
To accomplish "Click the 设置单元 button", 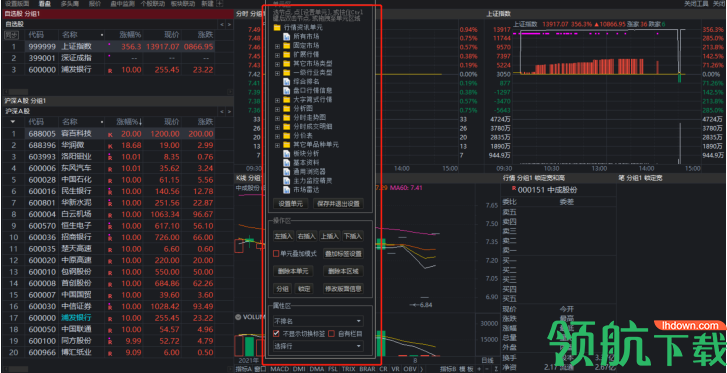I will [x=291, y=204].
